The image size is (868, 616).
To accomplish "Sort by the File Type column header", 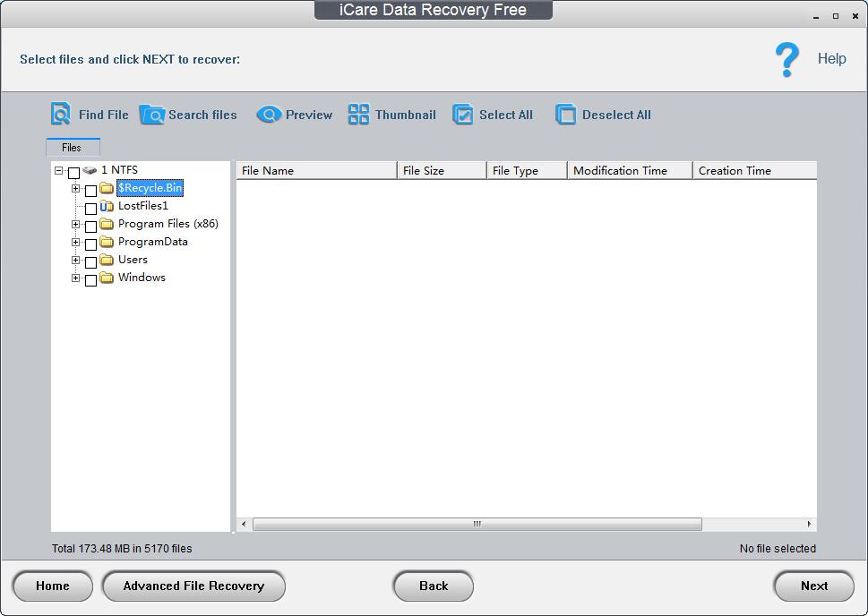I will [x=527, y=170].
